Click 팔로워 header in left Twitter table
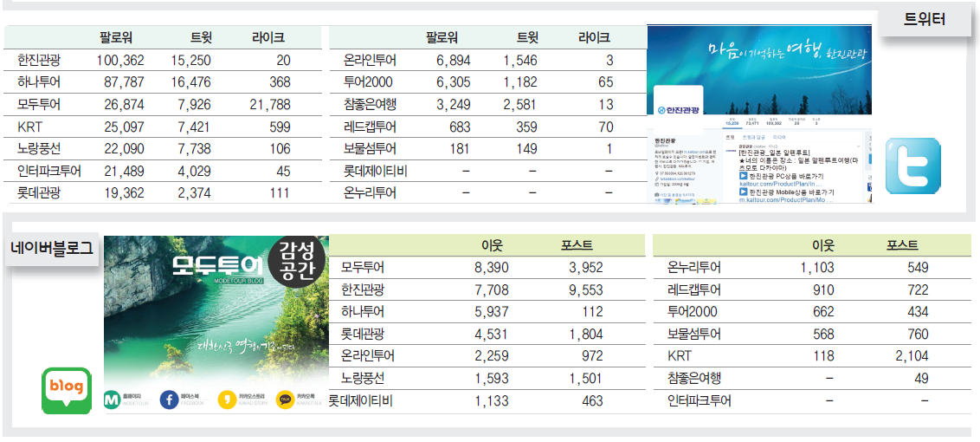This screenshot has height=442, width=980. tap(116, 37)
